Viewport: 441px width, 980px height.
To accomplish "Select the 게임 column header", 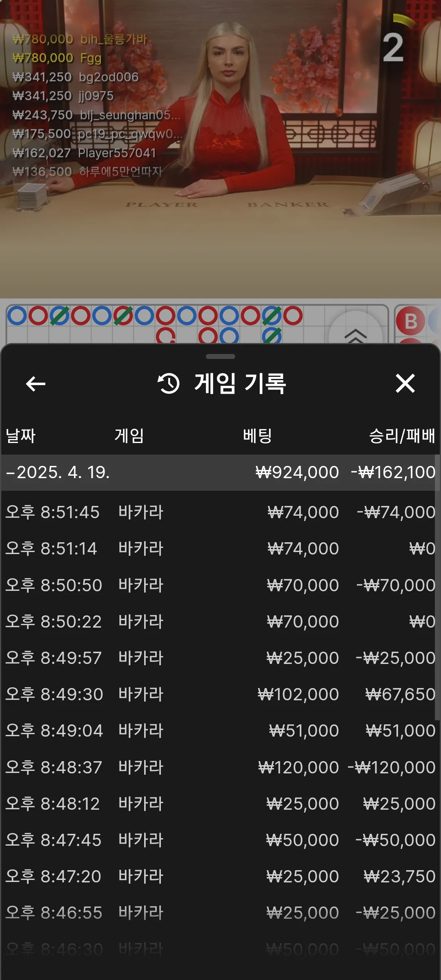I will (129, 436).
